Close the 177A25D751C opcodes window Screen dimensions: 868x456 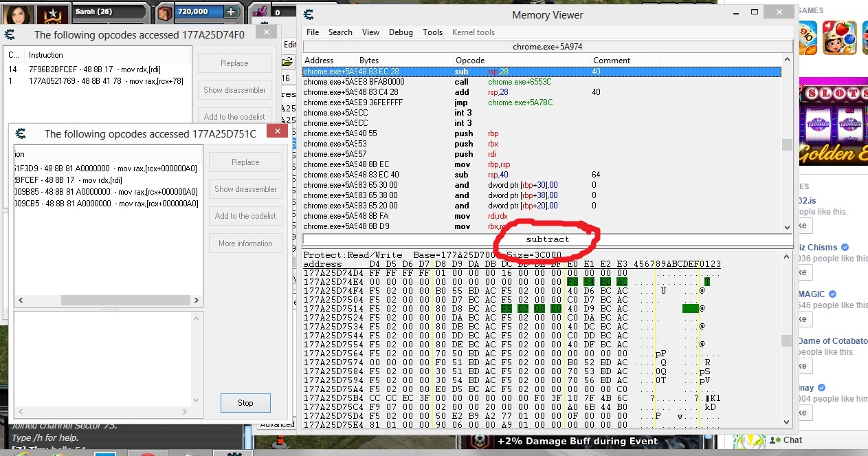[x=277, y=132]
